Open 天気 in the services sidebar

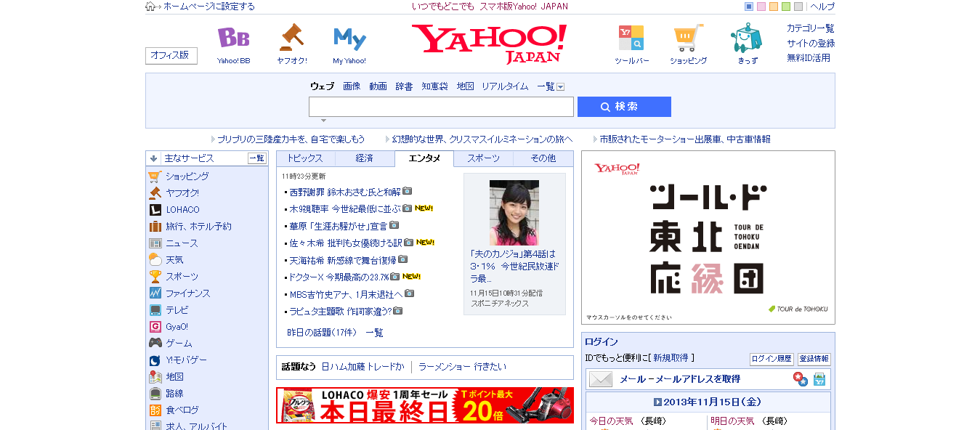coord(174,260)
